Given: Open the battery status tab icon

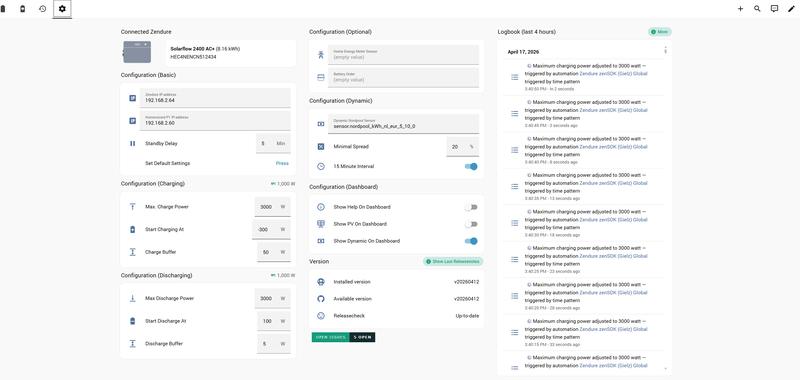Looking at the screenshot, I should point(3,9).
